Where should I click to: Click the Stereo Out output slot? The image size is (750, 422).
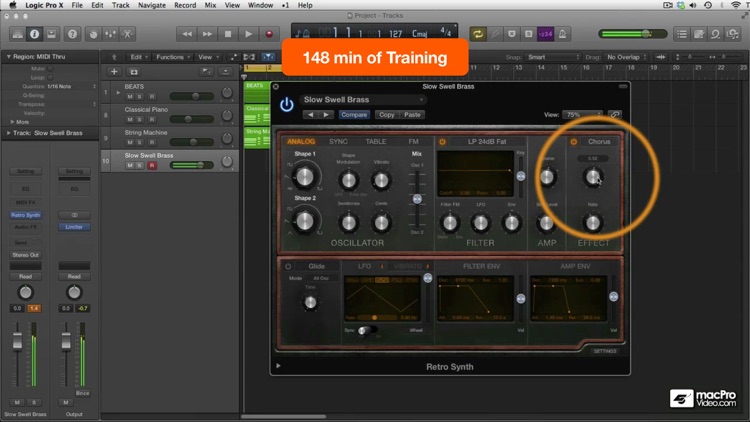click(26, 255)
